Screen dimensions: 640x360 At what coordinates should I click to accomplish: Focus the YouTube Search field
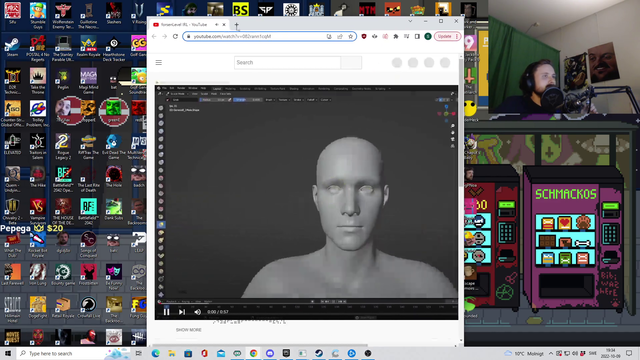tap(287, 62)
